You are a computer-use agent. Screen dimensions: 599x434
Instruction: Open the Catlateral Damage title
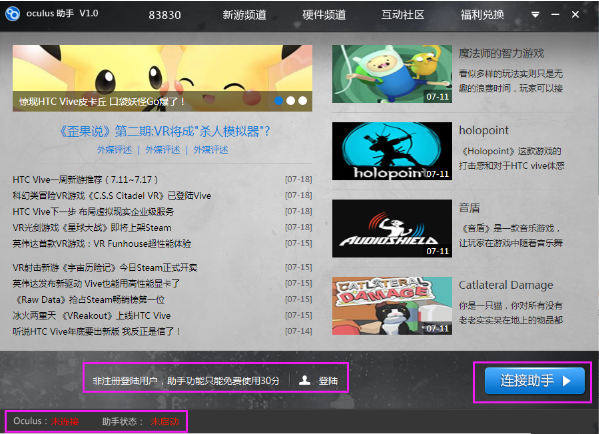506,285
